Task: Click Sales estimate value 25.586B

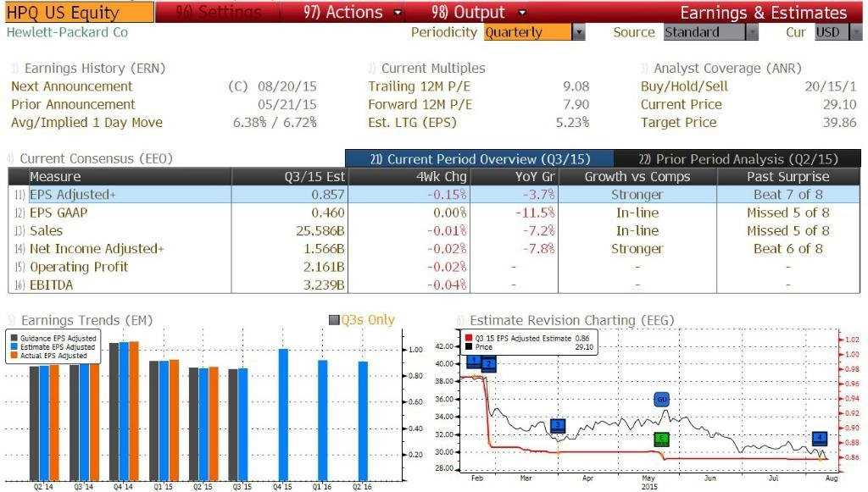Action: coord(320,230)
